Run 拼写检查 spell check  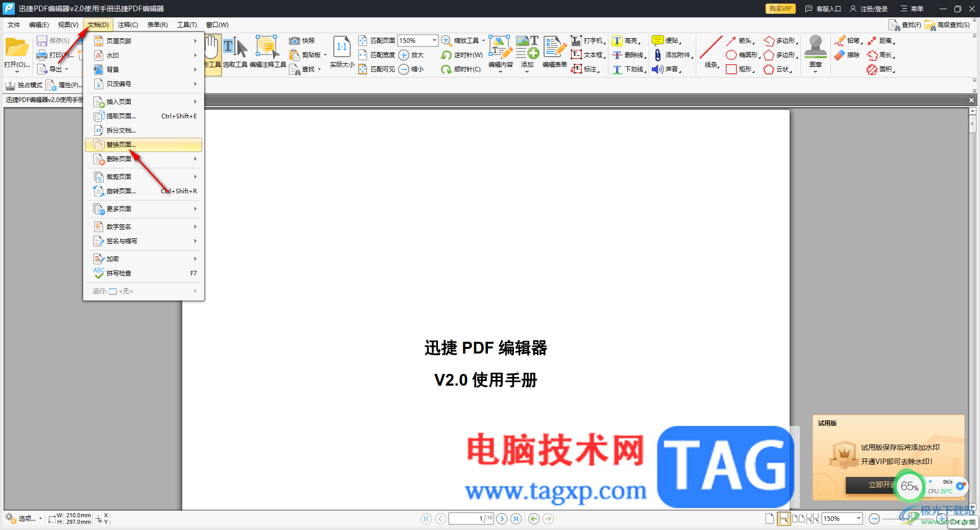[x=143, y=273]
